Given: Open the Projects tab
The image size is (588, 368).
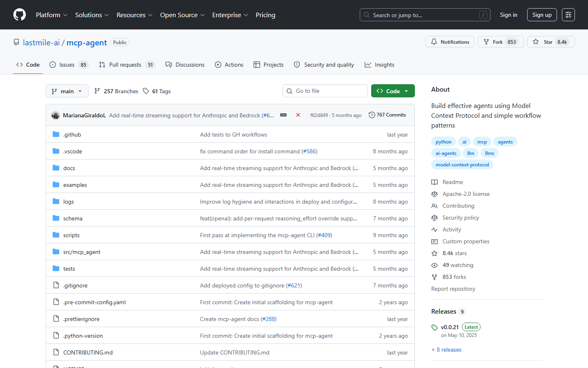Looking at the screenshot, I should tap(269, 65).
